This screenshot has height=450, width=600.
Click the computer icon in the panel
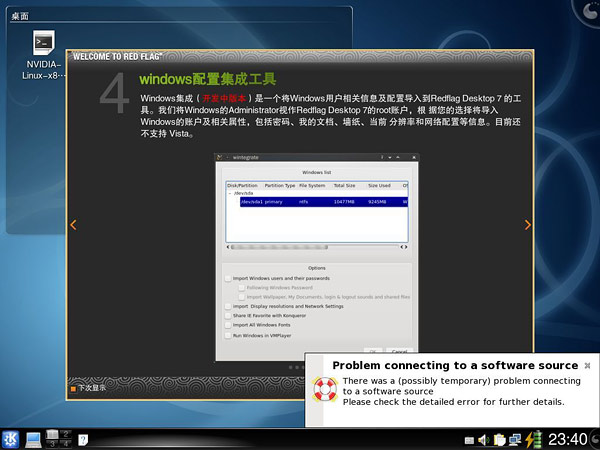click(34, 440)
